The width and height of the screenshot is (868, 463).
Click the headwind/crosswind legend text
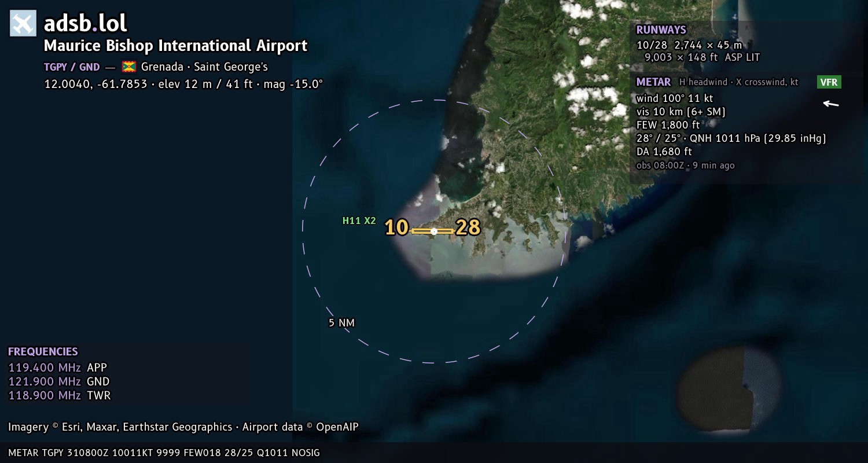coord(739,82)
